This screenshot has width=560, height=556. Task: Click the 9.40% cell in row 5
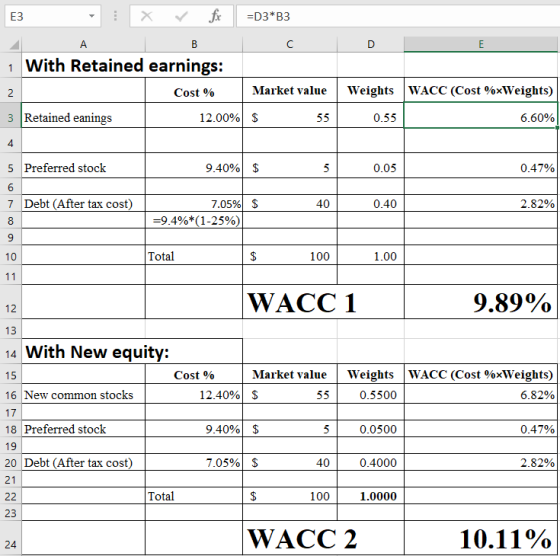point(194,165)
